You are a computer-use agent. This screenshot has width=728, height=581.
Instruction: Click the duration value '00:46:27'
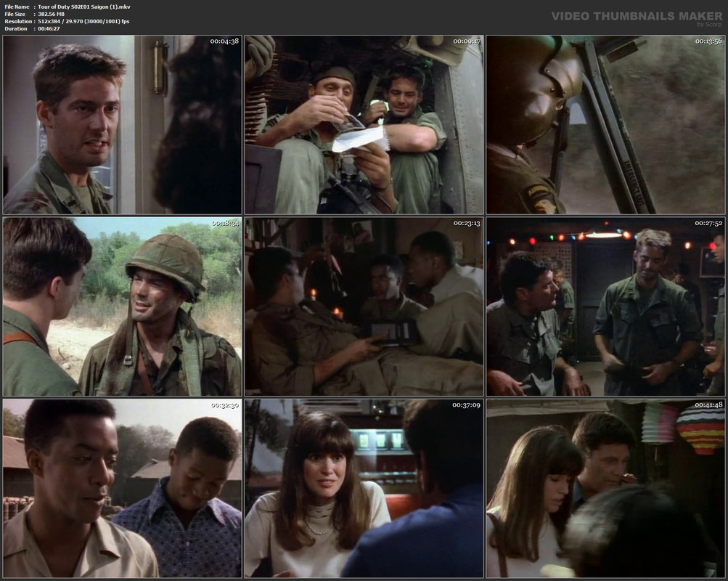49,29
